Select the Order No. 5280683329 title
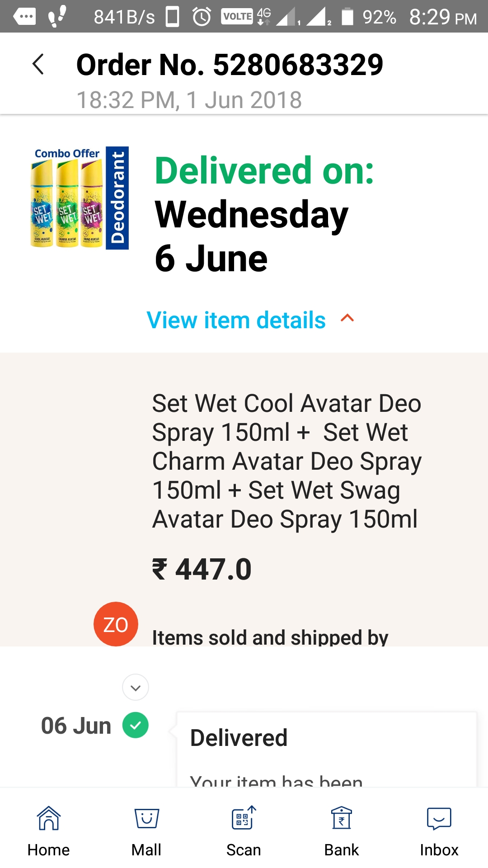Image resolution: width=488 pixels, height=868 pixels. (230, 64)
